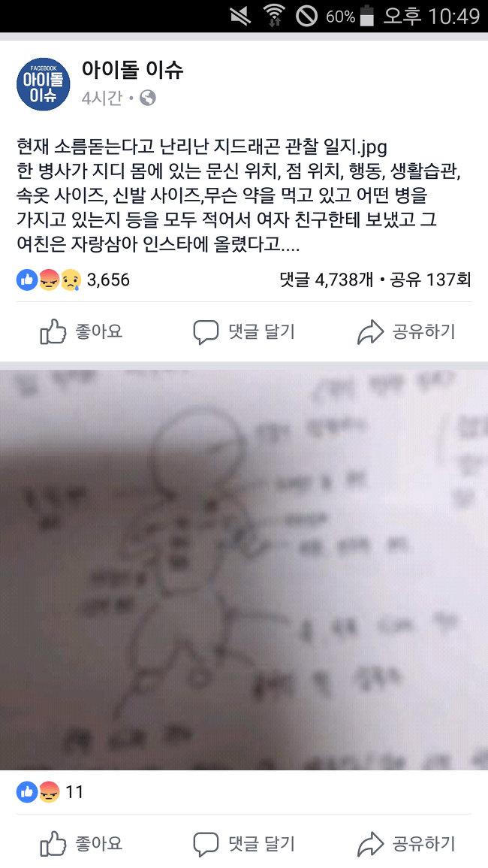Open the blurred observation diary photo
Viewport: 488px width, 868px height.
coord(244,570)
